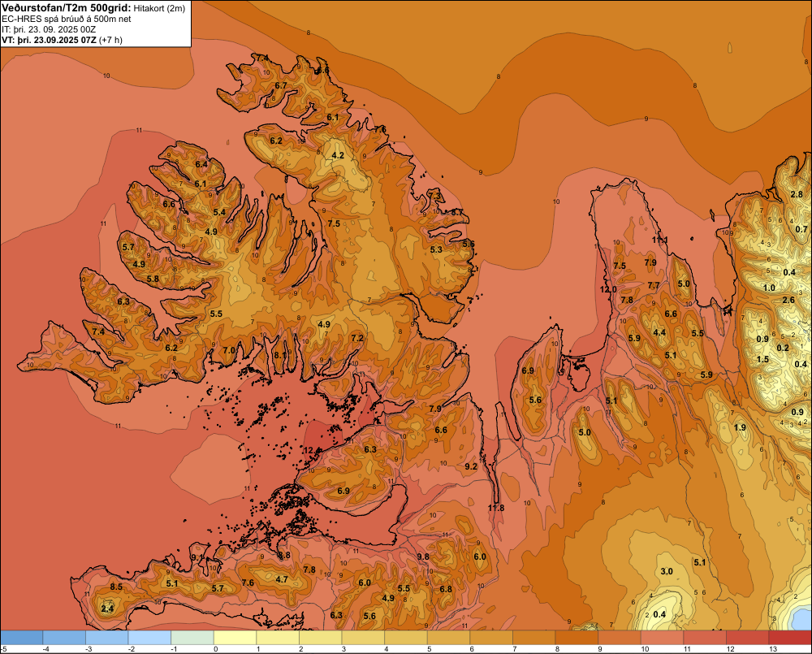Image resolution: width=812 pixels, height=654 pixels.
Task: Click the 1.9 temperature value on the map
Action: tap(740, 427)
